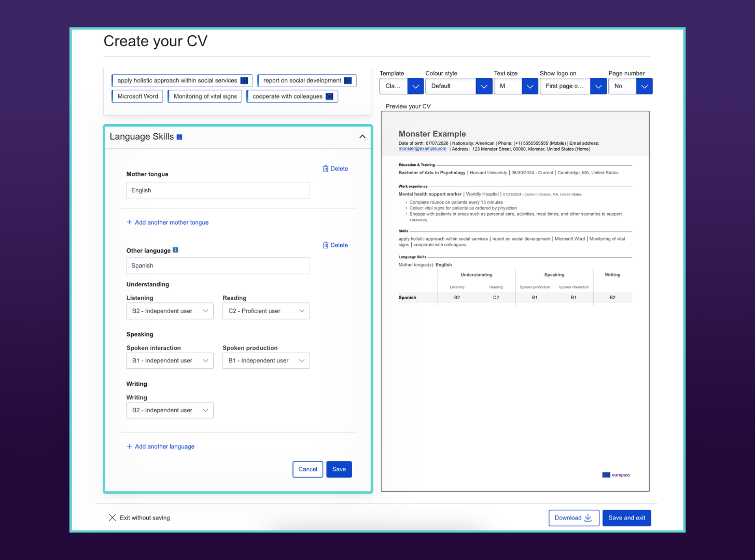
Task: Open the Listening level dropdown
Action: [x=170, y=311]
